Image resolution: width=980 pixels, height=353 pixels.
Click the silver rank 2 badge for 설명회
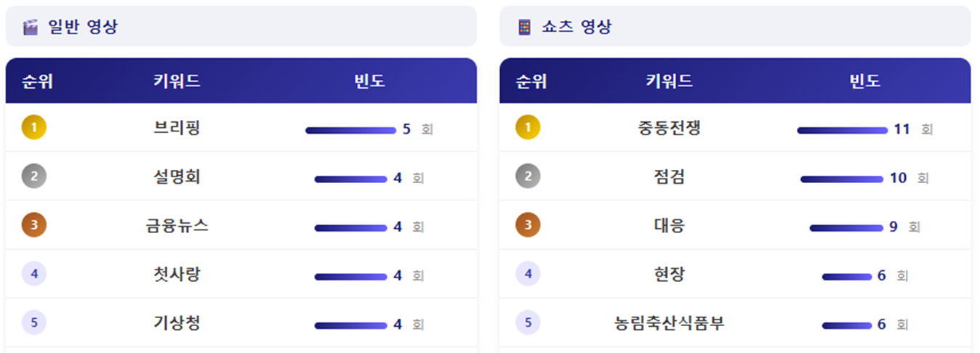[34, 176]
